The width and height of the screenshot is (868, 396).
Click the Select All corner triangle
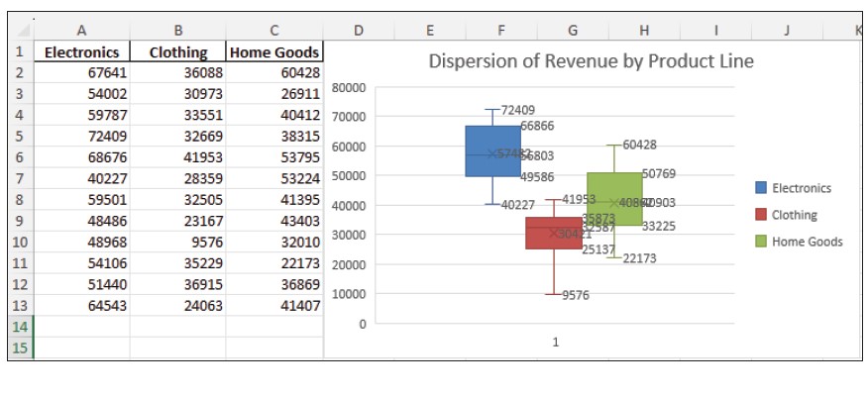pyautogui.click(x=24, y=31)
